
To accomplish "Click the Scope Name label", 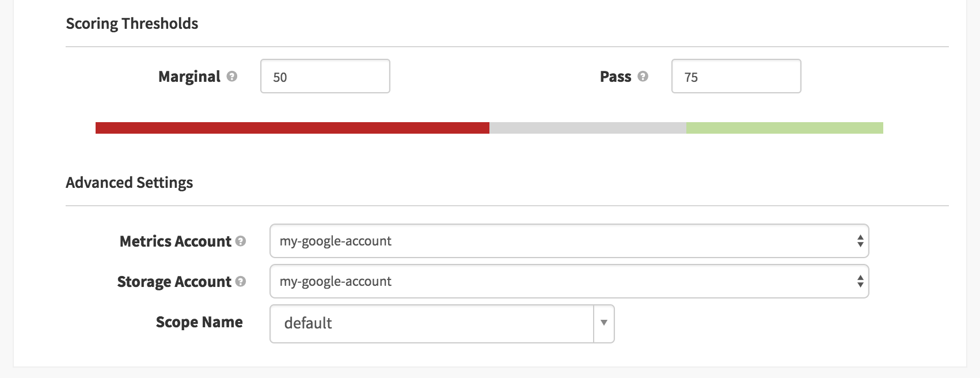I will pos(199,322).
